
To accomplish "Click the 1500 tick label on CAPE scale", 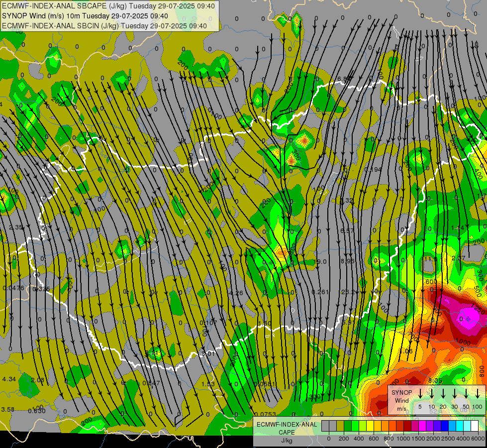I will point(418,439).
